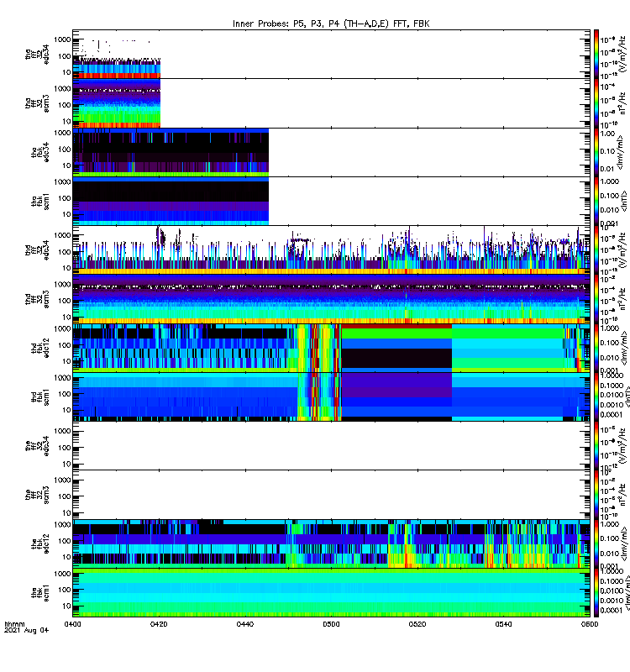Viewport: 630px width, 672px height.
Task: Click the '0440' time axis label
Action: (245, 624)
